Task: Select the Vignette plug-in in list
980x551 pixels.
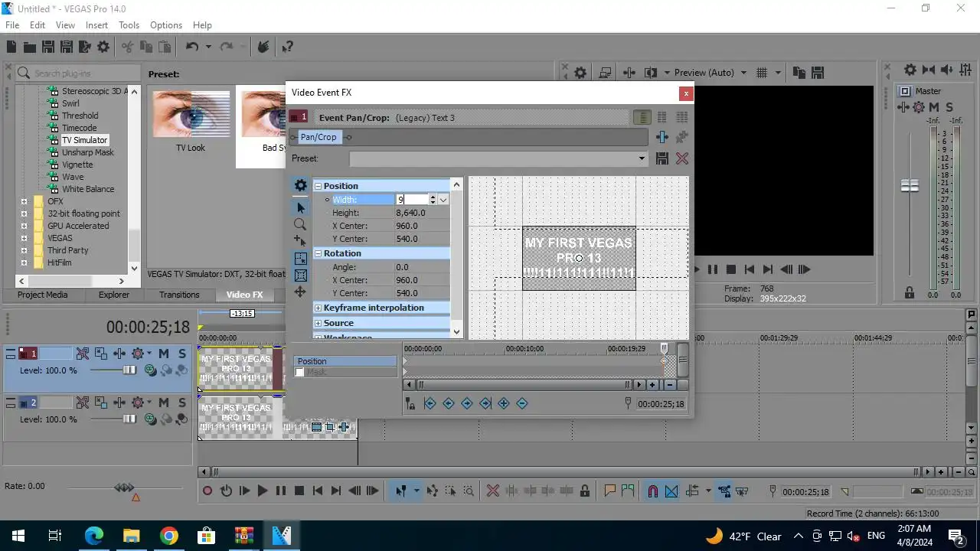Action: (77, 165)
